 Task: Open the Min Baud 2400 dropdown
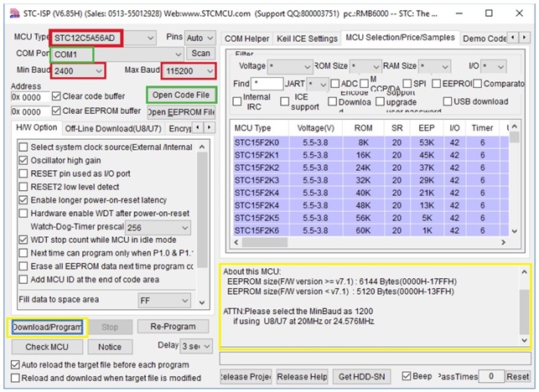tap(100, 72)
